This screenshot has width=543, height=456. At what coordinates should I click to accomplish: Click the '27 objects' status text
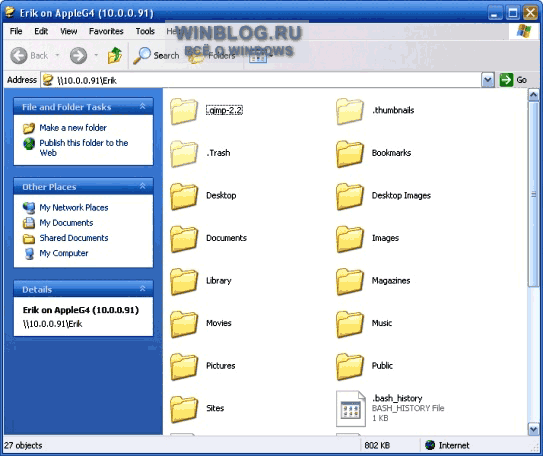23,446
